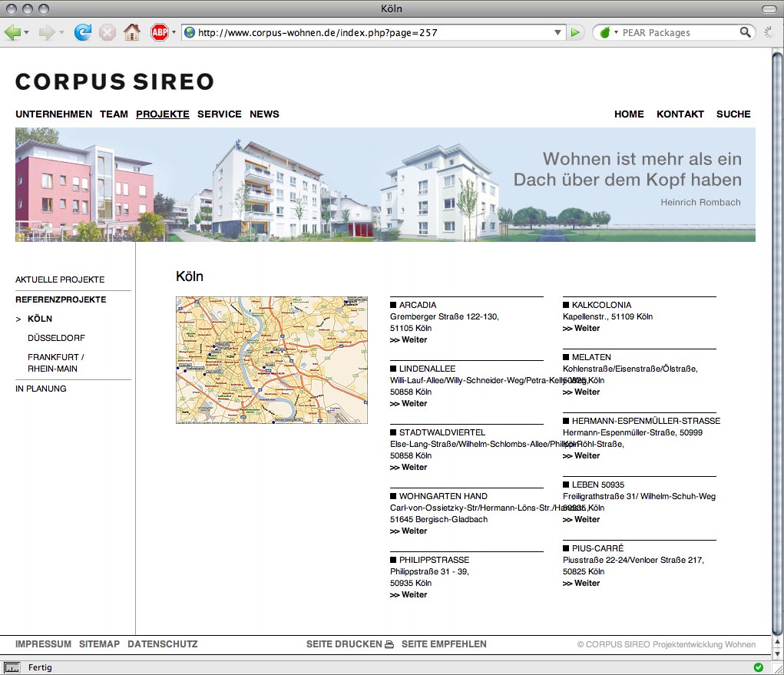
Task: Click the PEAR search engine icon
Action: (x=604, y=32)
